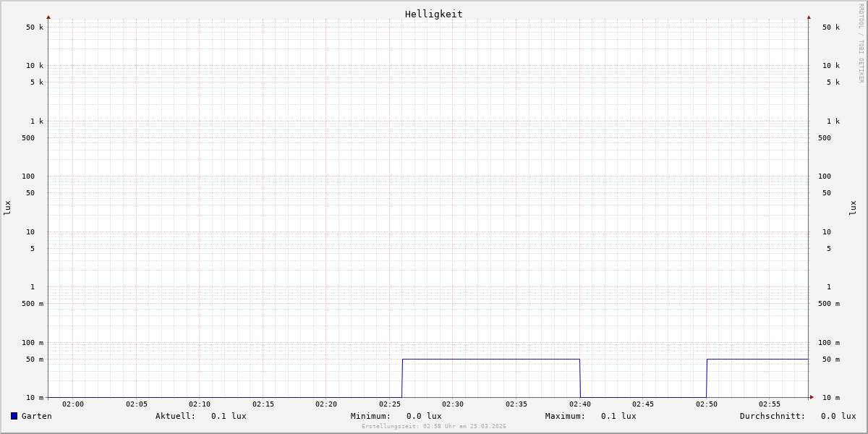This screenshot has height=434, width=868.
Task: Click the 'Aktuell:' label in the legend
Action: [176, 416]
